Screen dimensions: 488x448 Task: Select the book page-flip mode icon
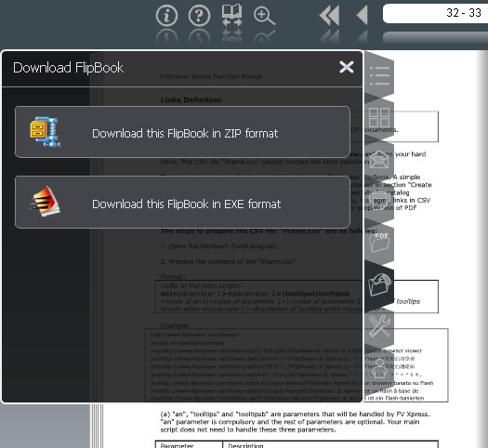click(231, 15)
